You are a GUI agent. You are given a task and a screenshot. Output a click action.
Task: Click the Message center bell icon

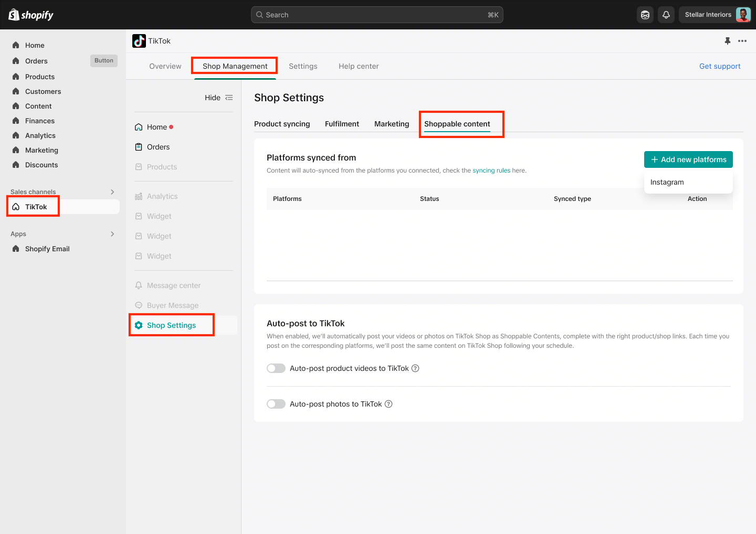pyautogui.click(x=139, y=285)
